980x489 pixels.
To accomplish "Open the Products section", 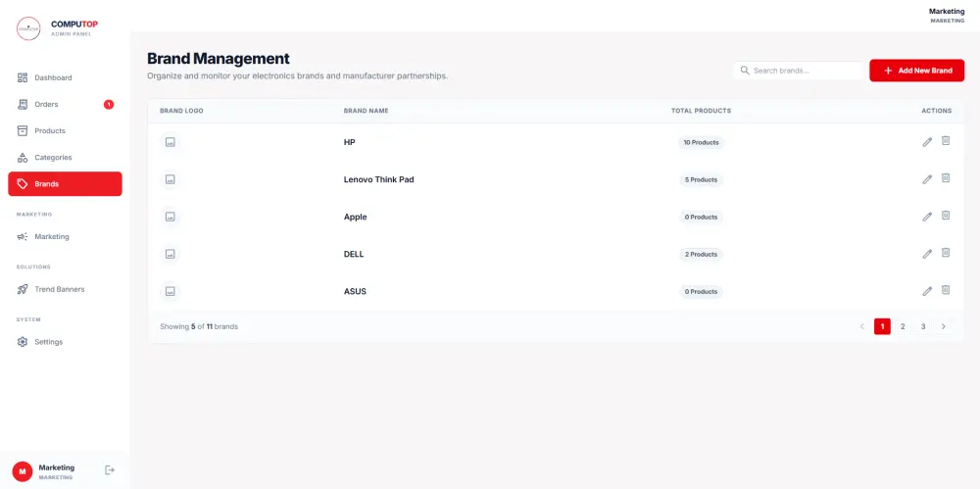I will (x=65, y=130).
